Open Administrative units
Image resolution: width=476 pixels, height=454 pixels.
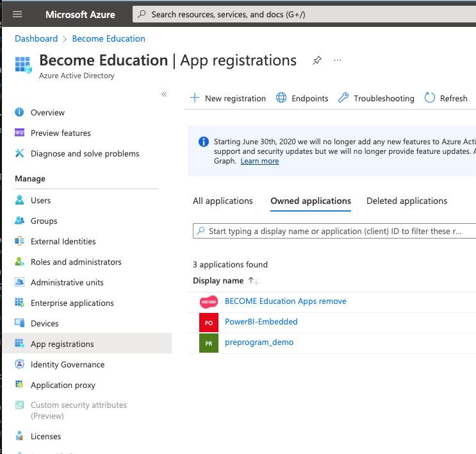click(x=67, y=283)
